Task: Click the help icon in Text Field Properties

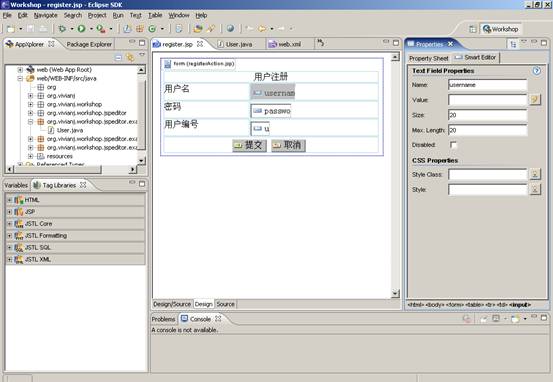Action: [536, 71]
